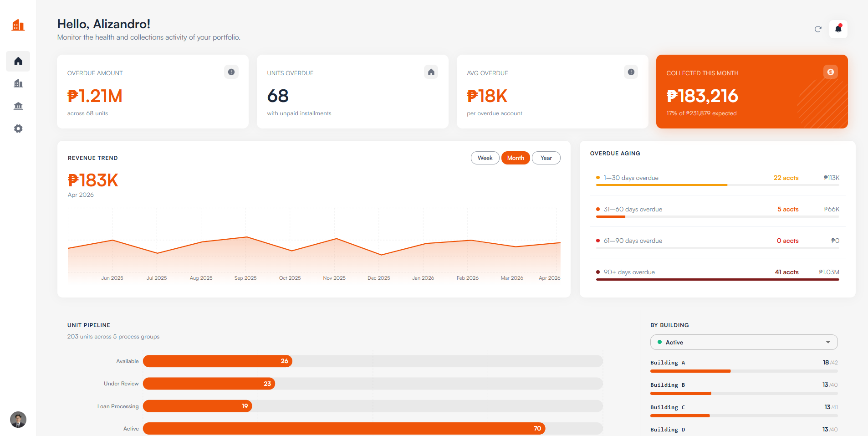Go to the bank sidebar icon
Viewport: 868px width, 436px height.
click(18, 106)
